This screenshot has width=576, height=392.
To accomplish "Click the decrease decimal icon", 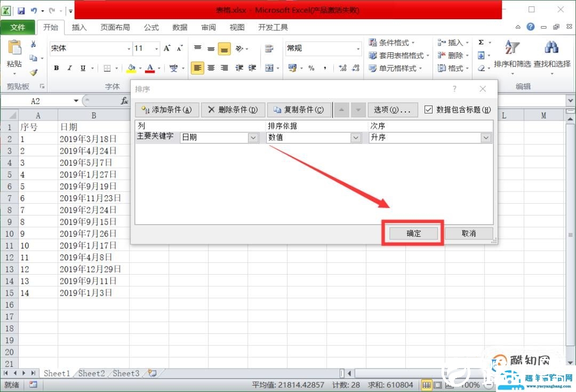I will pyautogui.click(x=356, y=68).
